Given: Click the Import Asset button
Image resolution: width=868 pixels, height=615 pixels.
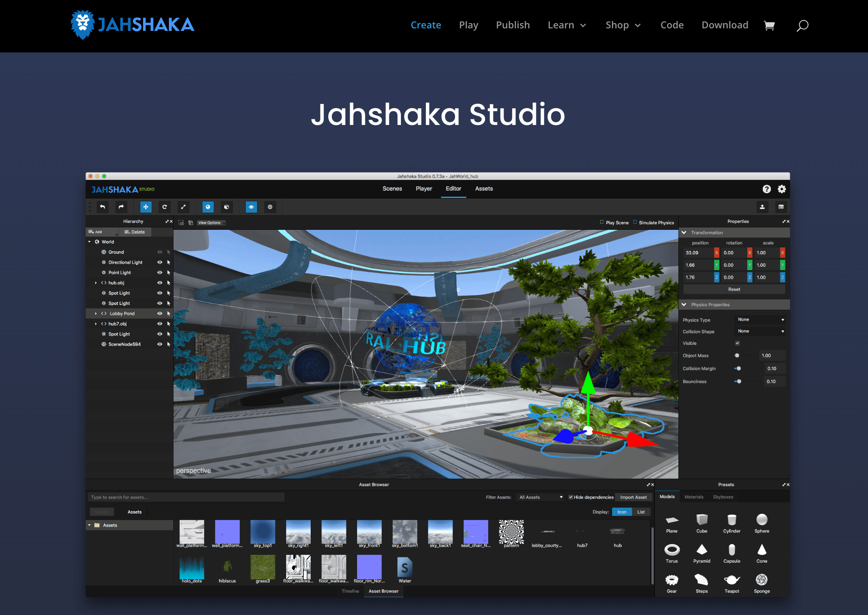Looking at the screenshot, I should click(x=633, y=497).
